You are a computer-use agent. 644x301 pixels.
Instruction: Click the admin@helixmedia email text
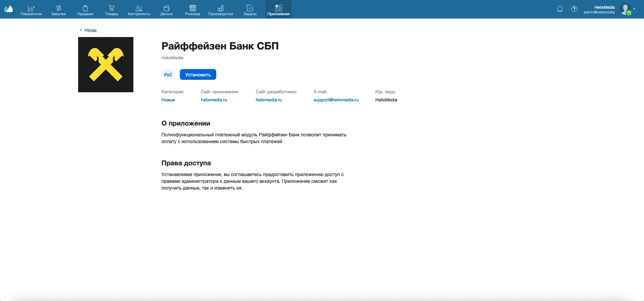(x=599, y=12)
